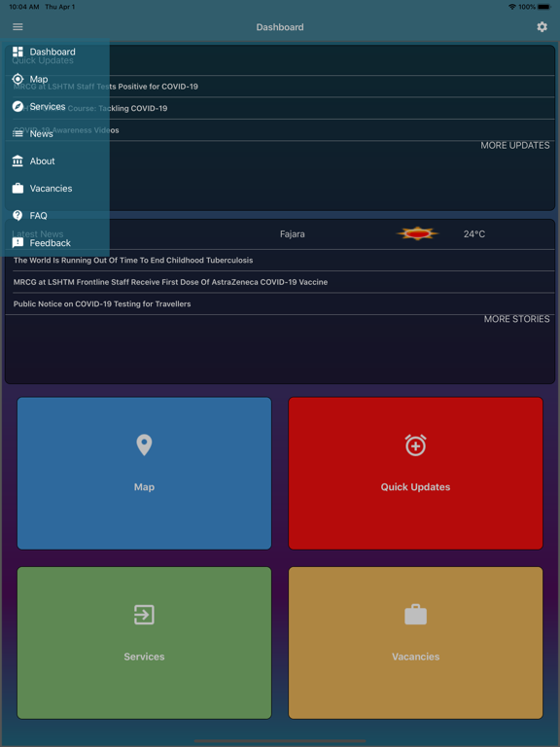Select Map label in the side menu
This screenshot has height=747, width=560.
[x=39, y=79]
